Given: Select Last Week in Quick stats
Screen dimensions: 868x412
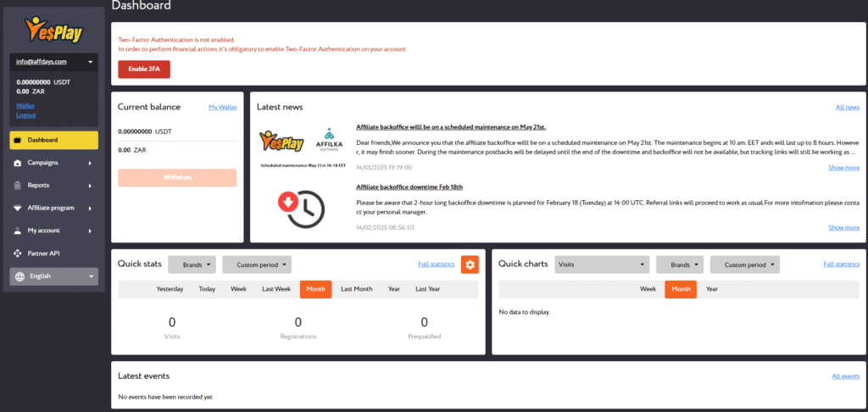Looking at the screenshot, I should click(276, 289).
